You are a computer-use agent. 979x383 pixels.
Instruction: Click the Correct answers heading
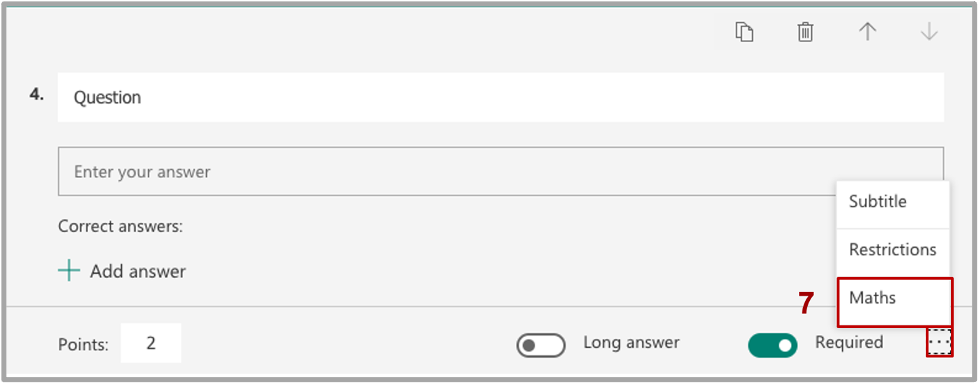click(x=121, y=226)
